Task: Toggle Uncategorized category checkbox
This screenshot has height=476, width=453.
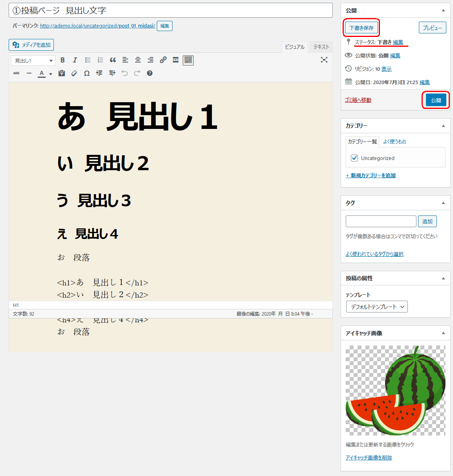Action: click(x=354, y=158)
